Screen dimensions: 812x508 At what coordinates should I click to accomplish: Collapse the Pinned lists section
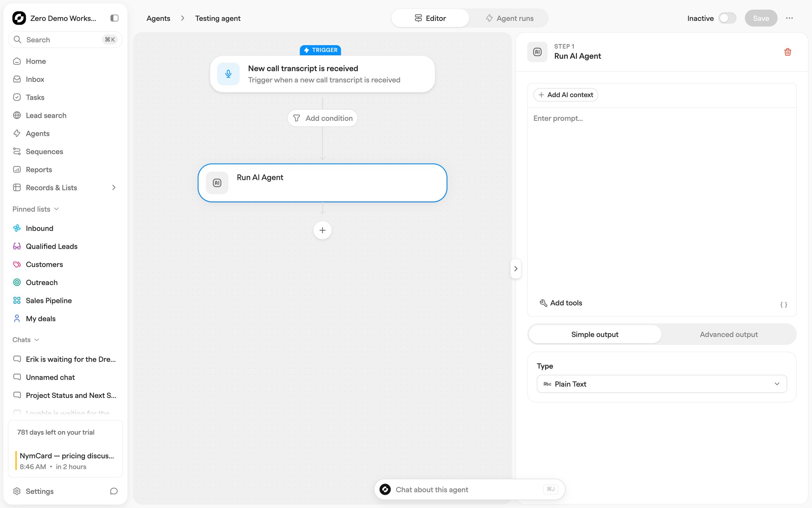tap(36, 209)
